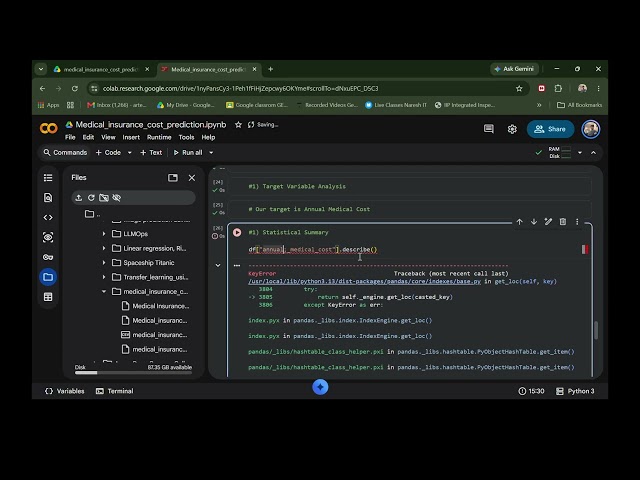Image resolution: width=640 pixels, height=480 pixels.
Task: Open the Insert menu
Action: coord(131,137)
